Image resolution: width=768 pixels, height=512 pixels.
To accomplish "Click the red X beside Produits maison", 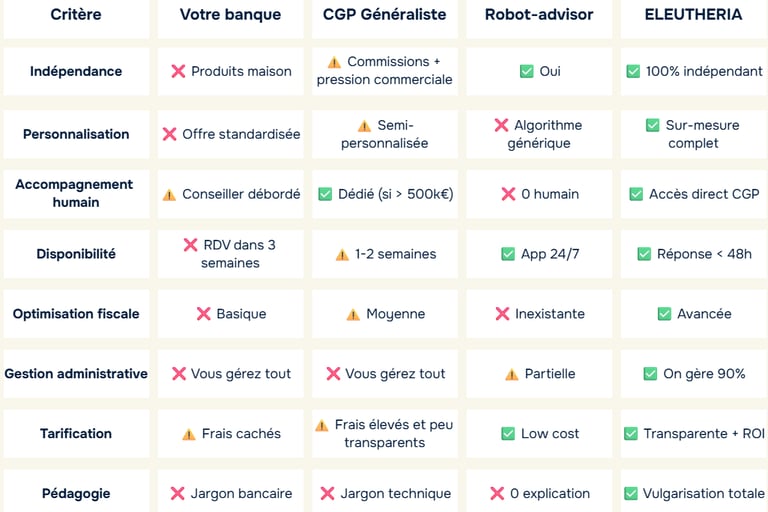I will pyautogui.click(x=178, y=71).
